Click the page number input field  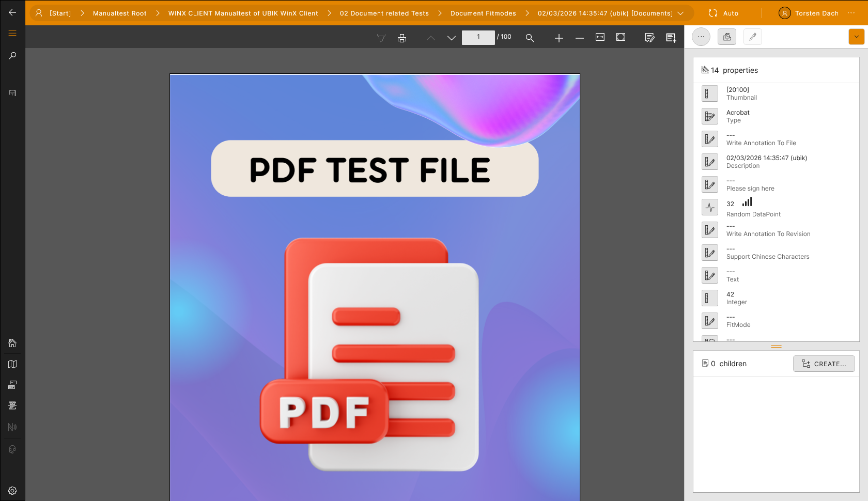point(478,37)
